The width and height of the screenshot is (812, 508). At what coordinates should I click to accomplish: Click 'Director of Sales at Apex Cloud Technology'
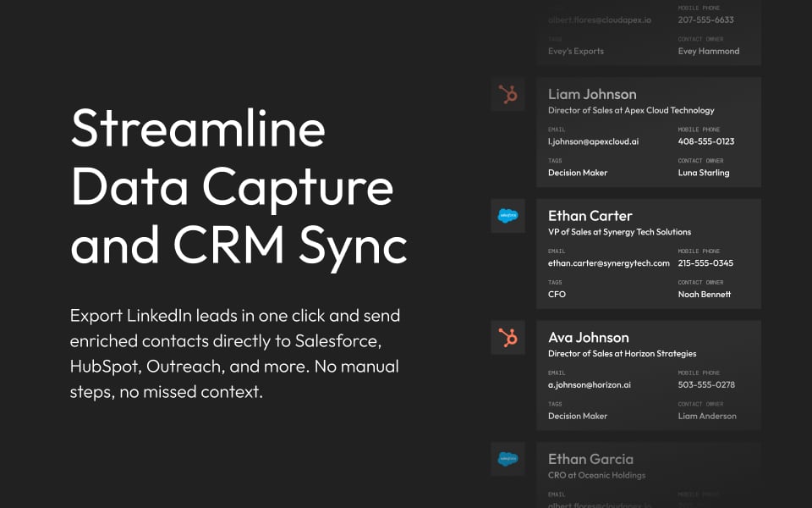[x=631, y=110]
